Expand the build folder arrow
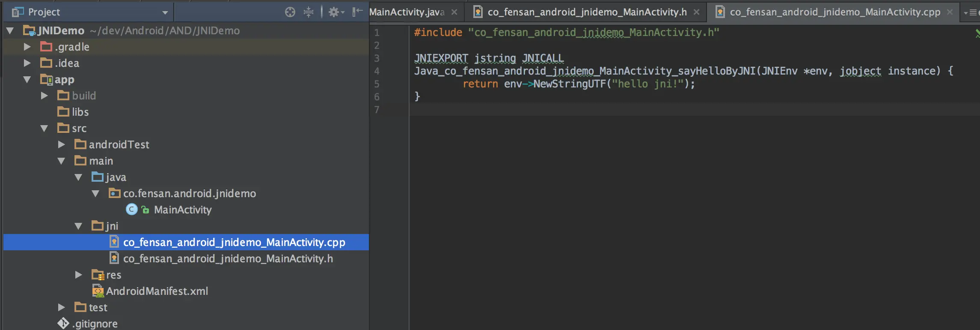 click(44, 96)
